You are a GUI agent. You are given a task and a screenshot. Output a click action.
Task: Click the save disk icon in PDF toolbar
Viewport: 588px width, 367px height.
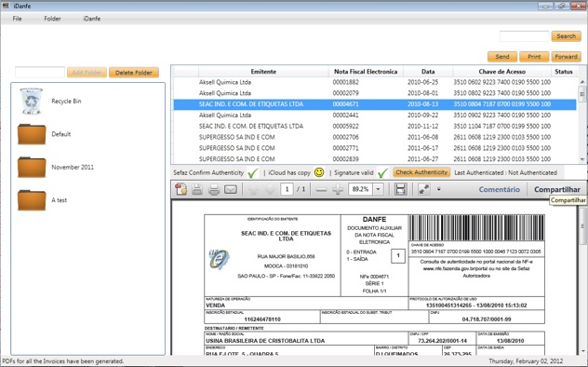(197, 189)
